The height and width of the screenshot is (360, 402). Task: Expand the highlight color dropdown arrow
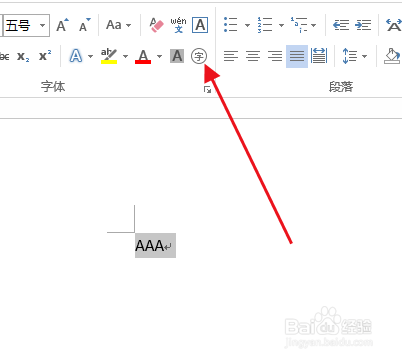[x=125, y=56]
